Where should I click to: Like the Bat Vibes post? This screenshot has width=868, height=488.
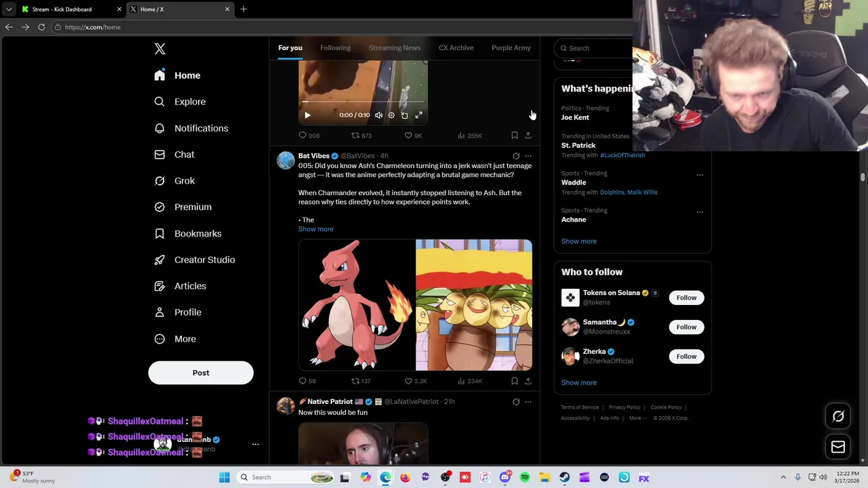pos(416,381)
